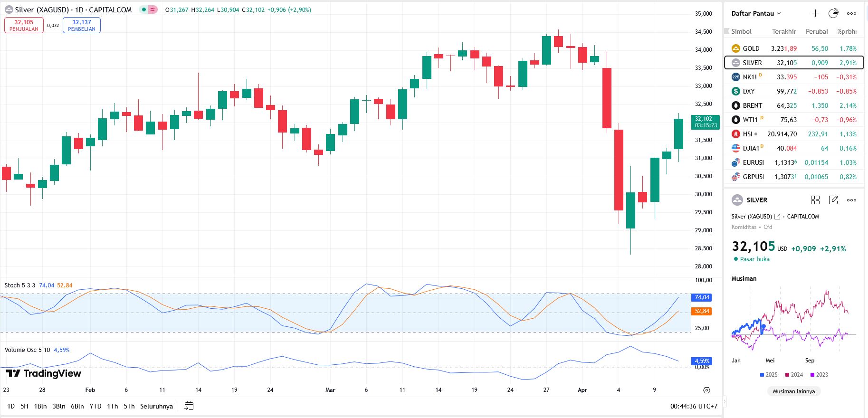This screenshot has width=868, height=418.
Task: Click the Musiman lainnya button
Action: pos(793,391)
